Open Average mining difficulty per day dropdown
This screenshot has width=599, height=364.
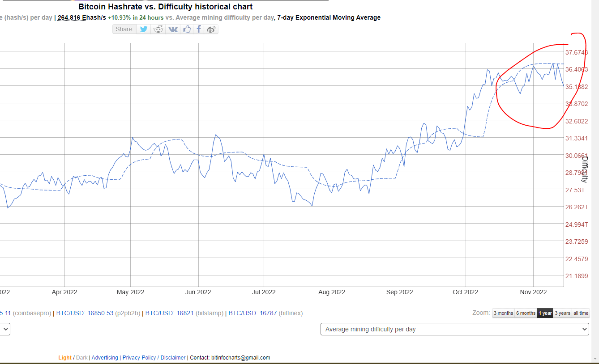[x=454, y=329]
